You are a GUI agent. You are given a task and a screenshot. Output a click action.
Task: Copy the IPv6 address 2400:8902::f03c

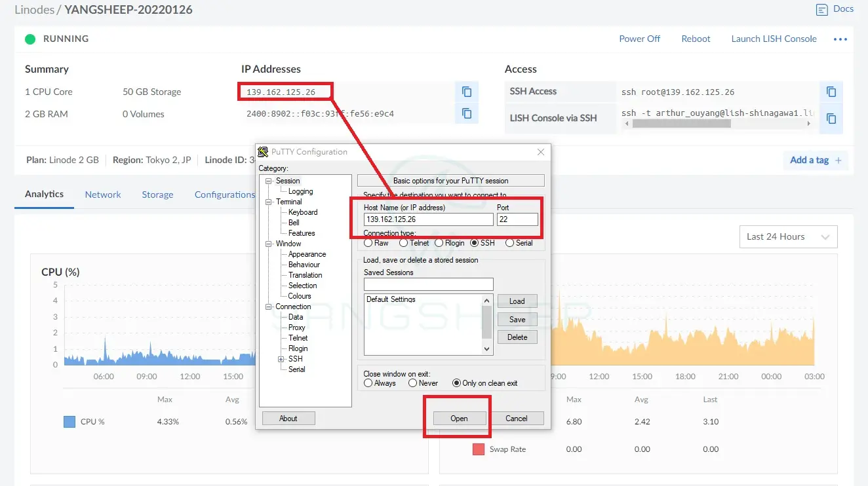[x=467, y=113]
